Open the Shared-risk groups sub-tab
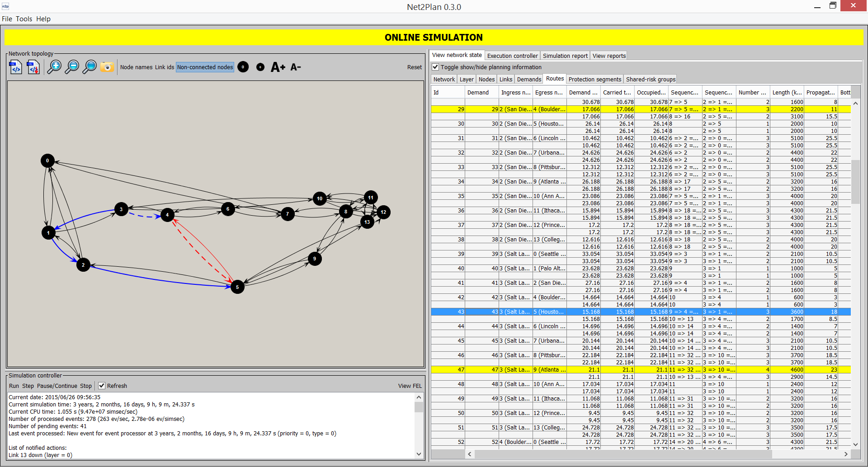 click(x=651, y=79)
